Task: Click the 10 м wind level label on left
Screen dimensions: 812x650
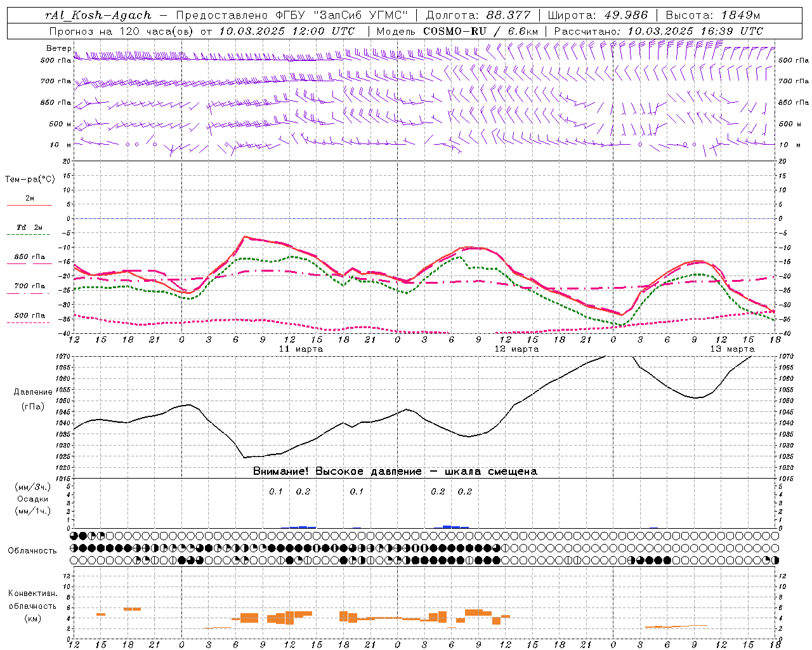Action: pos(61,145)
